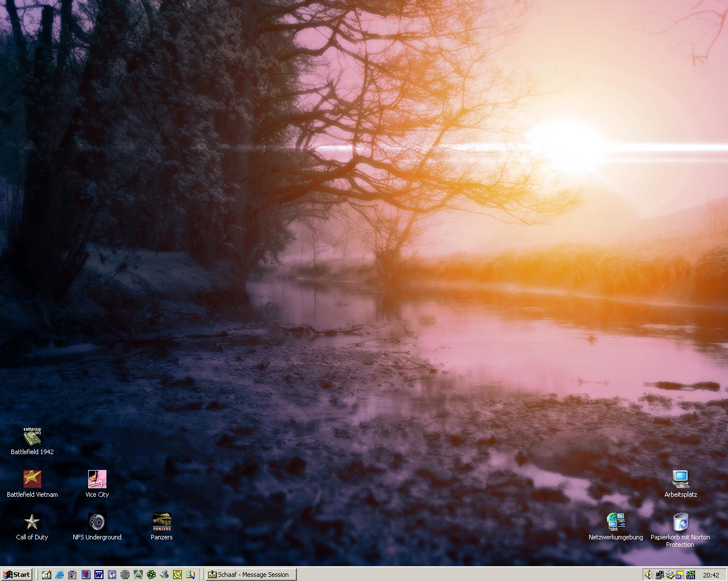Launch Microsoft Word from quick launch
This screenshot has width=728, height=582.
coord(99,575)
